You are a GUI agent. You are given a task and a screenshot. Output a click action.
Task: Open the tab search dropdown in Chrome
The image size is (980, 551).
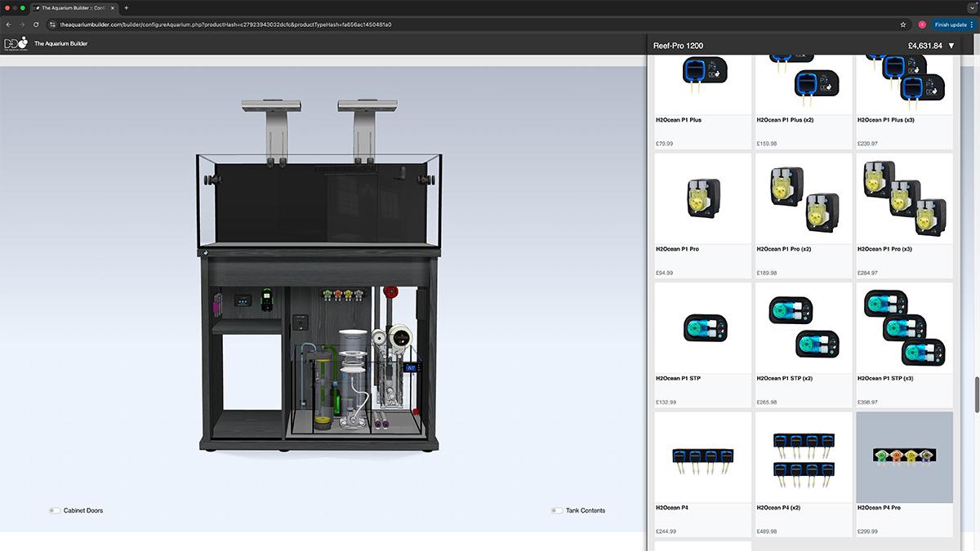pos(972,7)
